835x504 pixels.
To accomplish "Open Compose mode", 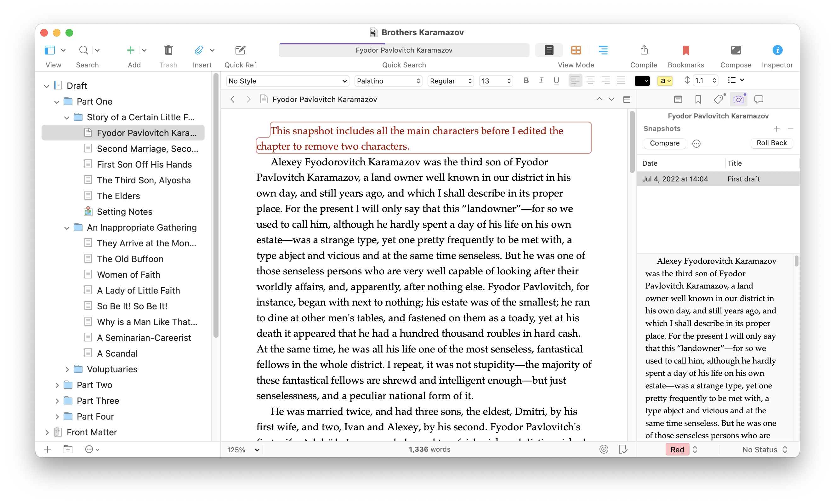I will [x=736, y=50].
